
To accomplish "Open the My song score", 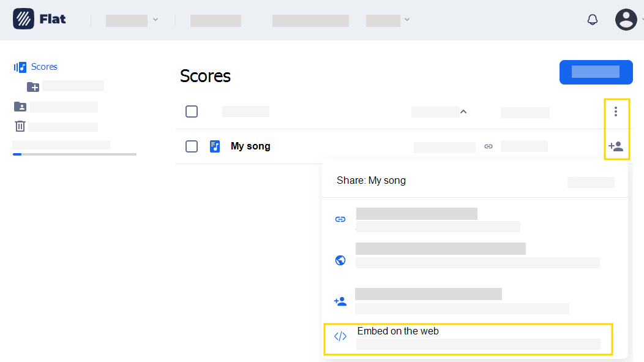I will (x=250, y=146).
